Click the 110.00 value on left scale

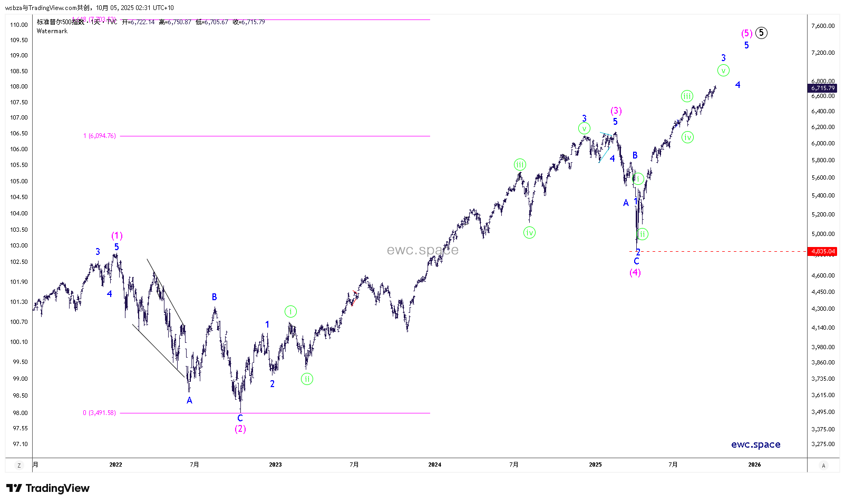(x=19, y=25)
